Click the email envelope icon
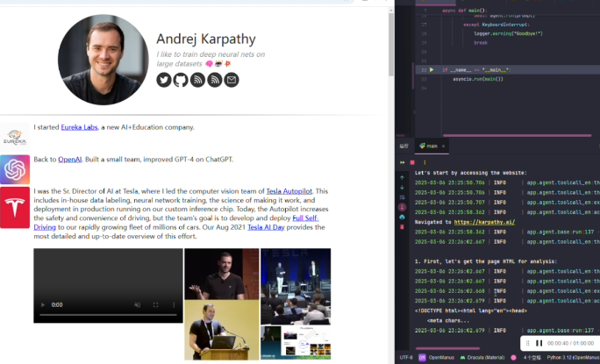 point(232,80)
